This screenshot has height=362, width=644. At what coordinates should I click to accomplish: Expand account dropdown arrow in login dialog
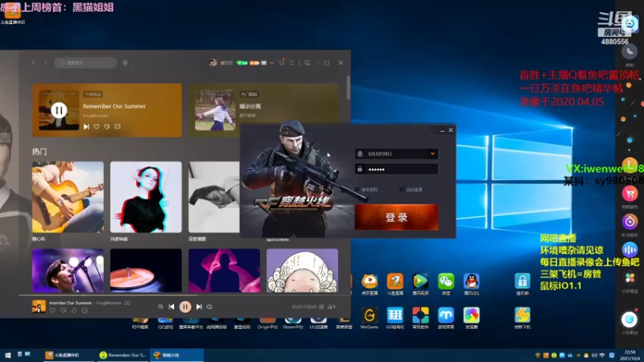coord(432,154)
